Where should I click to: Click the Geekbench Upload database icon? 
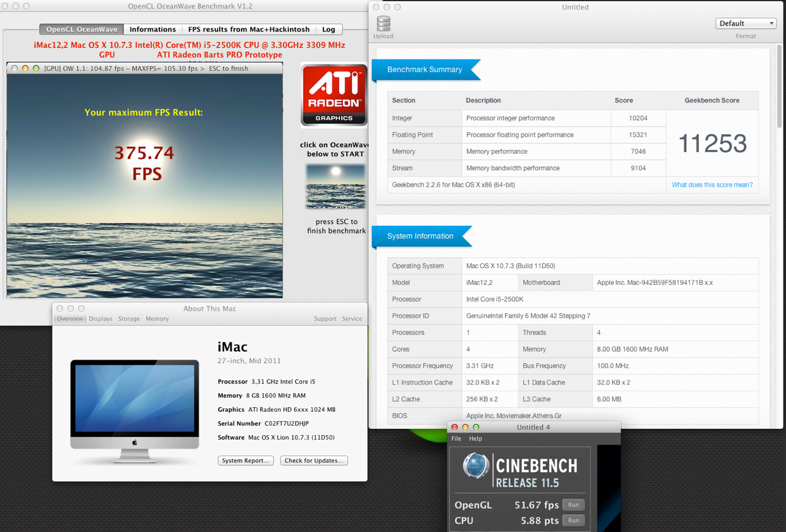(384, 23)
